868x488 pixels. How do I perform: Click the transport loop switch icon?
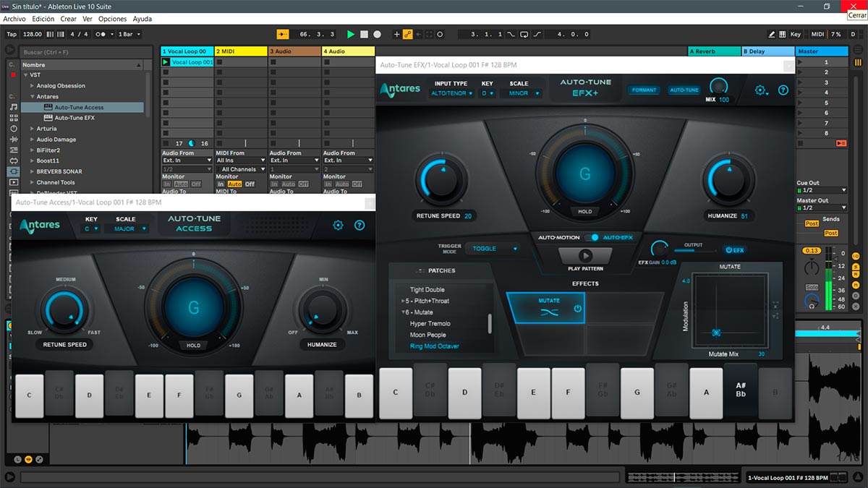[x=524, y=34]
